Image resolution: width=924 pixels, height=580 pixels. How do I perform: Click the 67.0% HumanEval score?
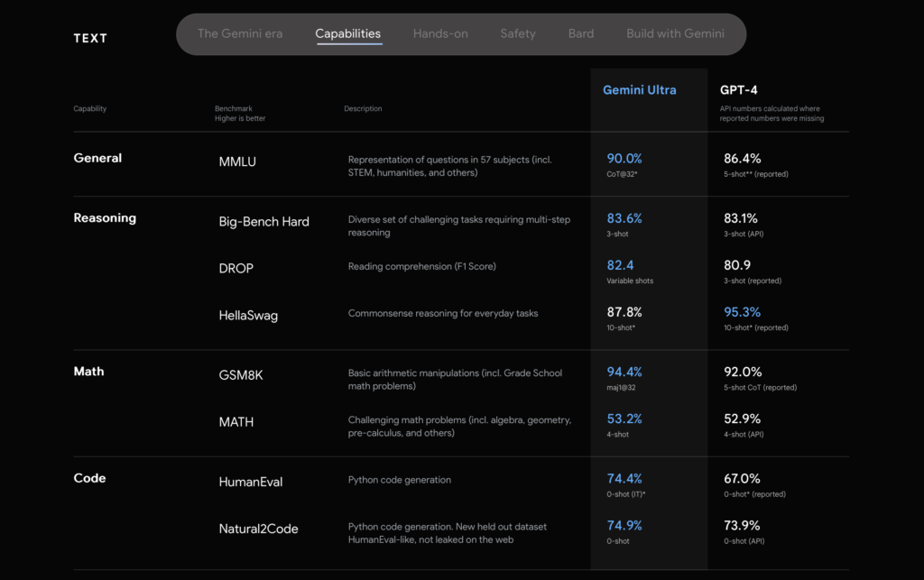tap(742, 479)
